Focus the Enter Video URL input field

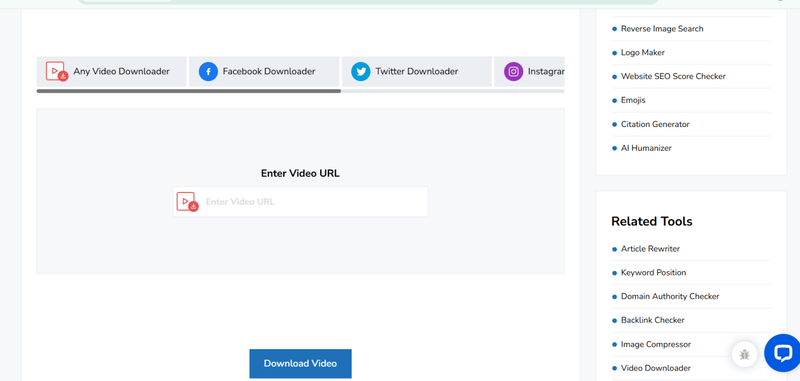pyautogui.click(x=301, y=202)
